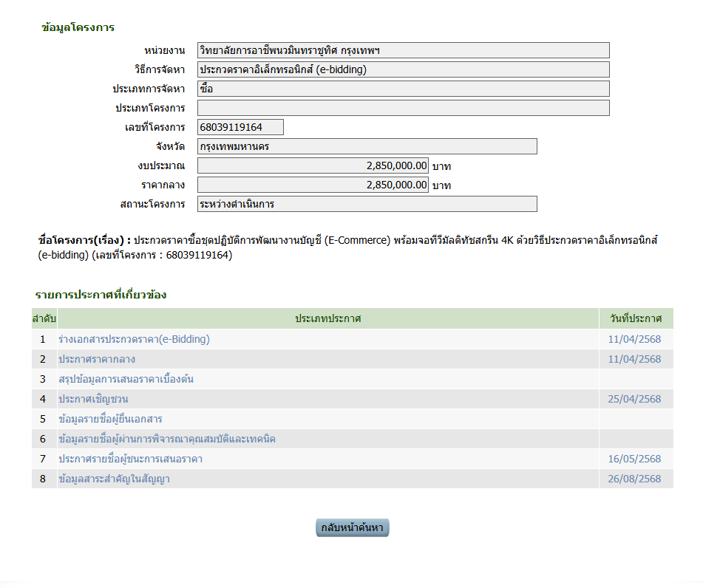Click the date 16/05/2568
This screenshot has width=703, height=588.
click(x=634, y=459)
